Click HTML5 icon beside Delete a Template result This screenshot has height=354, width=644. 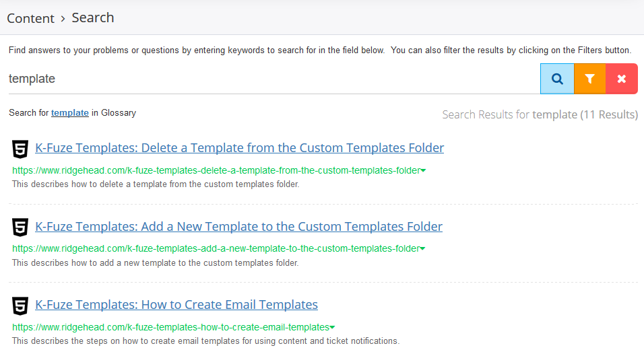coord(20,149)
